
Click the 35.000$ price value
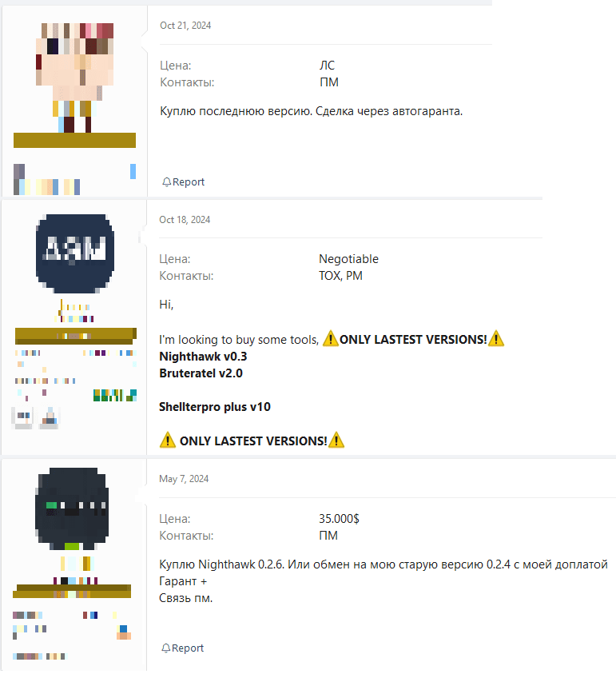click(339, 519)
